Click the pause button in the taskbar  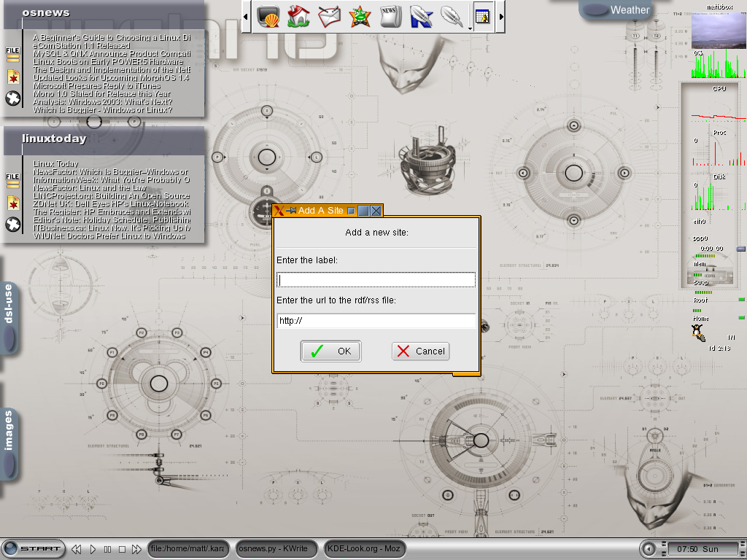click(x=107, y=549)
